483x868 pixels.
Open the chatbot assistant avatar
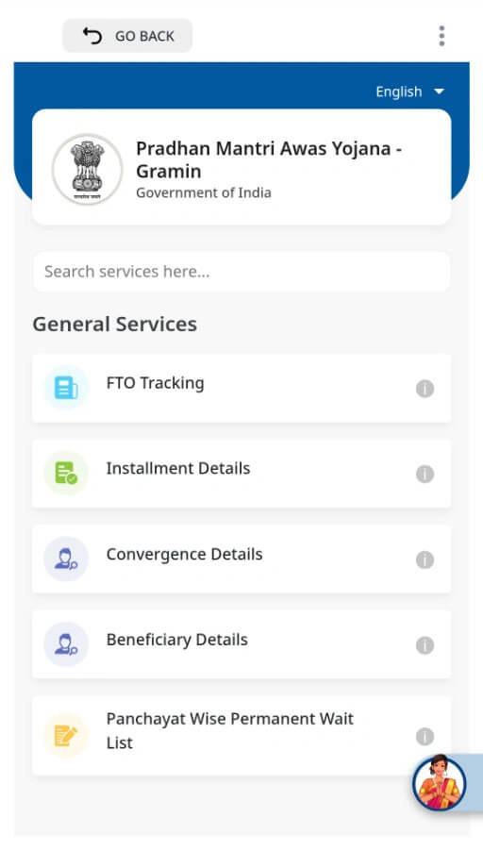coord(440,783)
